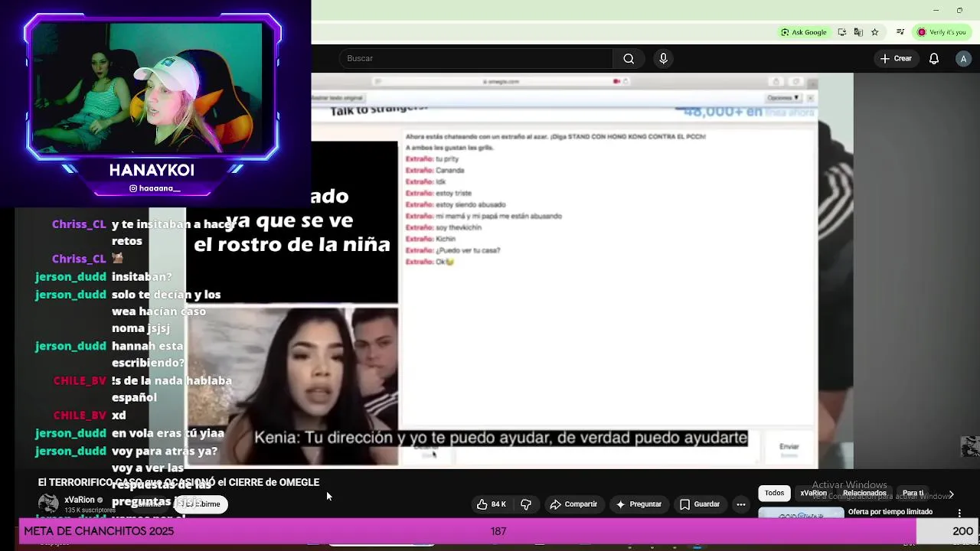
Task: Click the goal progress bar value 187
Action: point(498,531)
